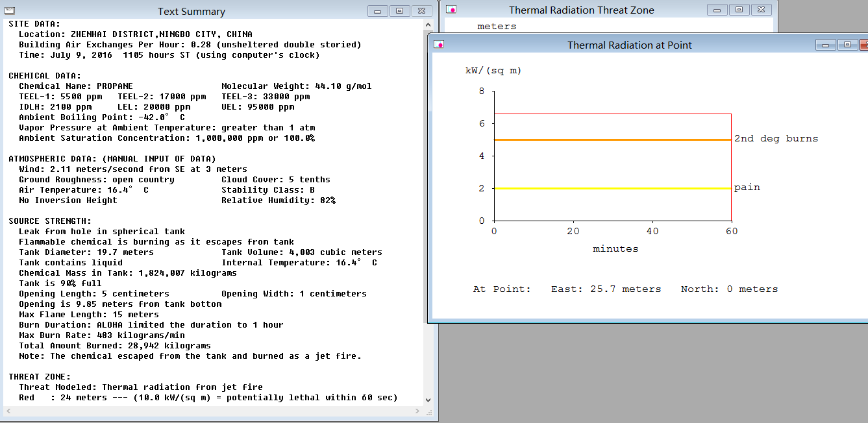Viewport: 868px width, 423px height.
Task: Click the 'Wind: 2.11 meters/second' line
Action: tap(133, 169)
